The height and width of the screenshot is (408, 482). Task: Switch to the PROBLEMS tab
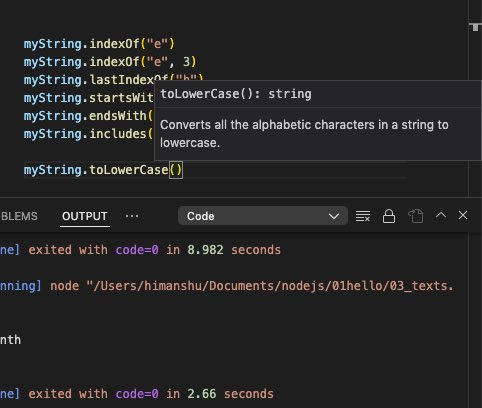[19, 216]
